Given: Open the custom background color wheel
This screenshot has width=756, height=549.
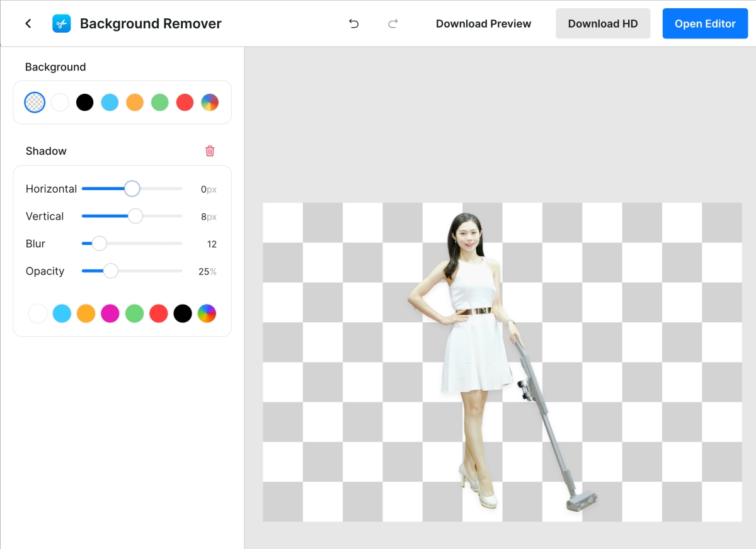Looking at the screenshot, I should tap(210, 102).
